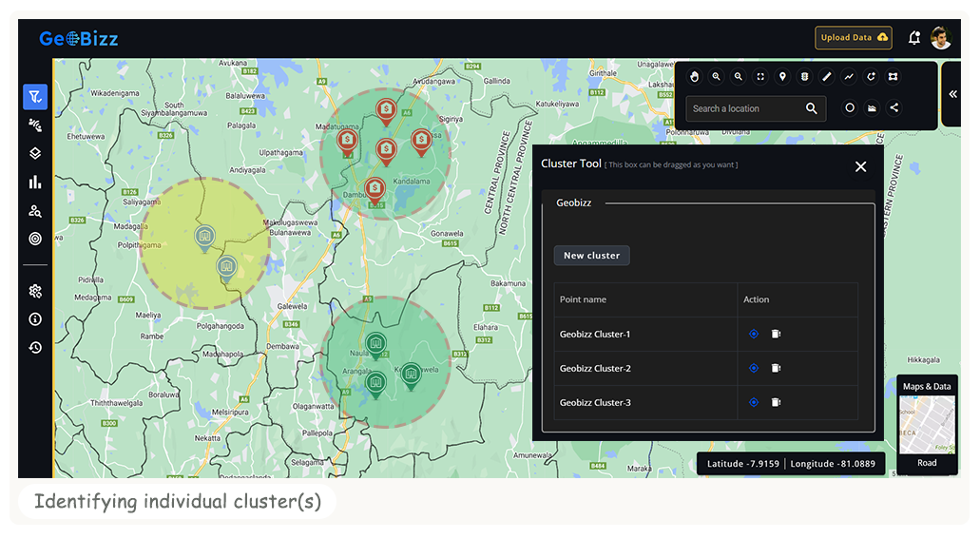Delete Geobizz Cluster-2
This screenshot has width=980, height=539.
pyautogui.click(x=776, y=368)
